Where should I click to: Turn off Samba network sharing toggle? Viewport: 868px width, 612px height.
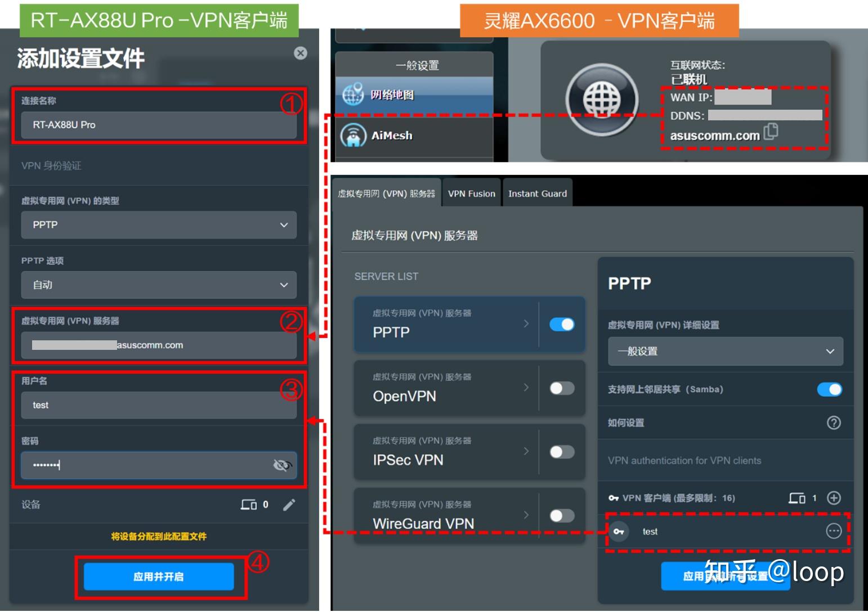pos(829,389)
